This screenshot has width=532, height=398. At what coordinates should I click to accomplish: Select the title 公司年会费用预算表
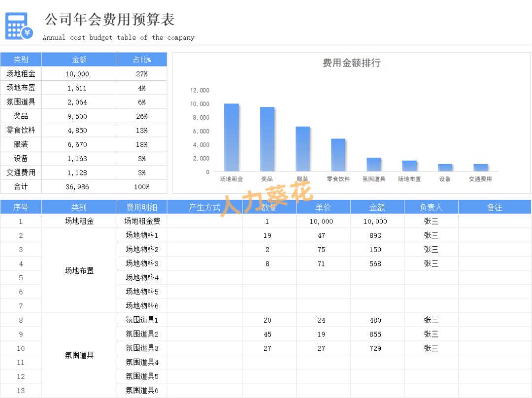click(x=109, y=19)
